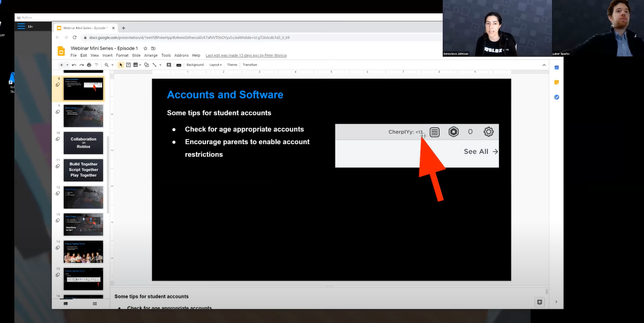Select the 'Collaboration on Roblox' slide 10 thumbnail

[x=83, y=143]
